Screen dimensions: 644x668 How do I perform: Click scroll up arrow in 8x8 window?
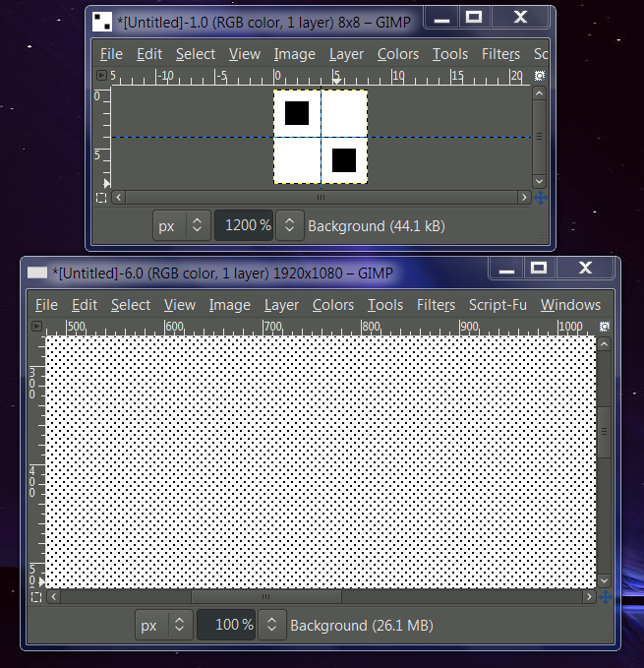point(540,93)
